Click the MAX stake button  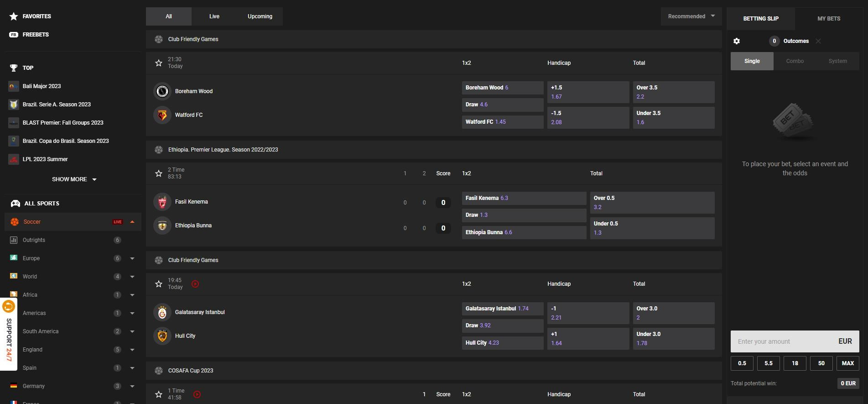[848, 363]
